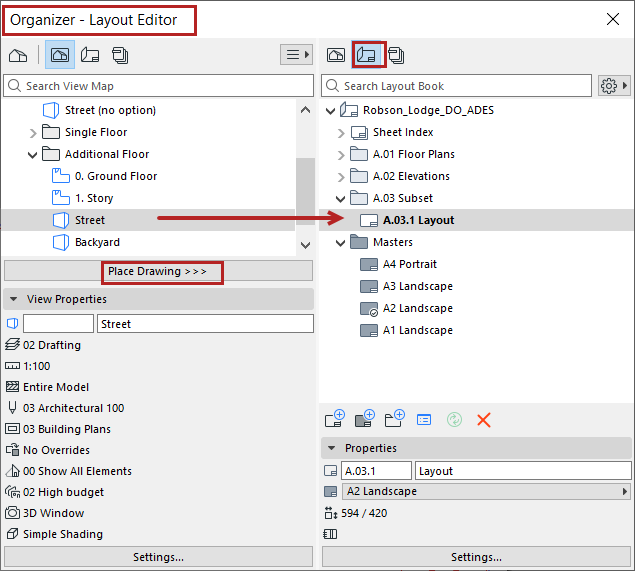
Task: Select A1 Landscape master layout
Action: [406, 330]
